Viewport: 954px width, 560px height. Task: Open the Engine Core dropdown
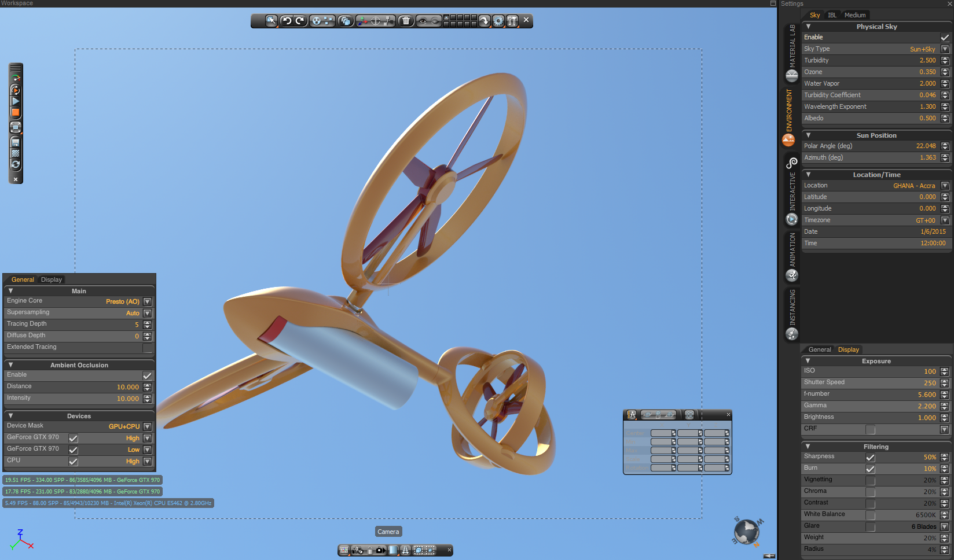[147, 301]
